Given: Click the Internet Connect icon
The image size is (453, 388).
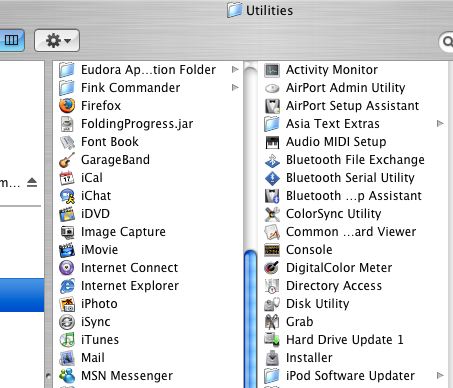Looking at the screenshot, I should tap(67, 268).
